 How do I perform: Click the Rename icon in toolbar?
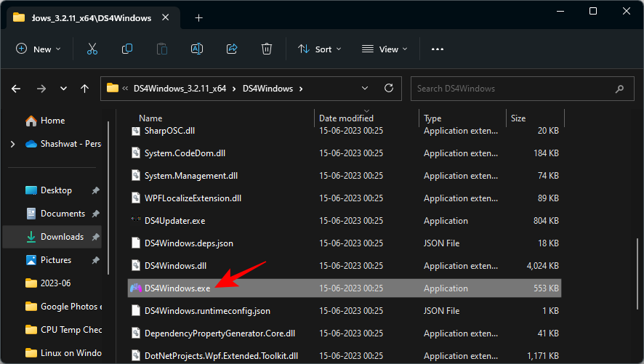tap(197, 49)
